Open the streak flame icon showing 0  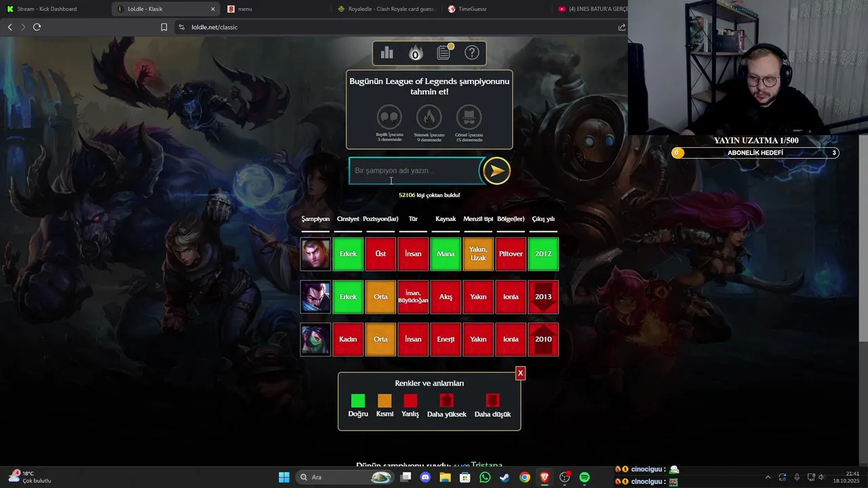tap(415, 53)
